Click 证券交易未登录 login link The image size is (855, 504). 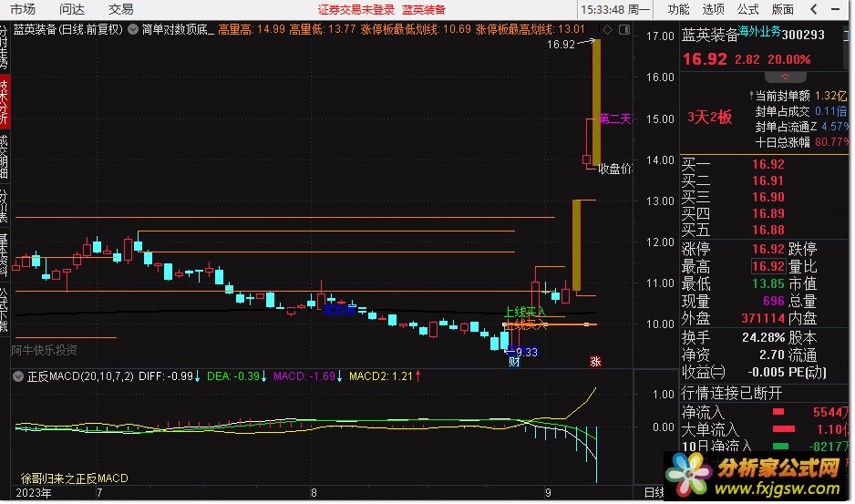[356, 10]
